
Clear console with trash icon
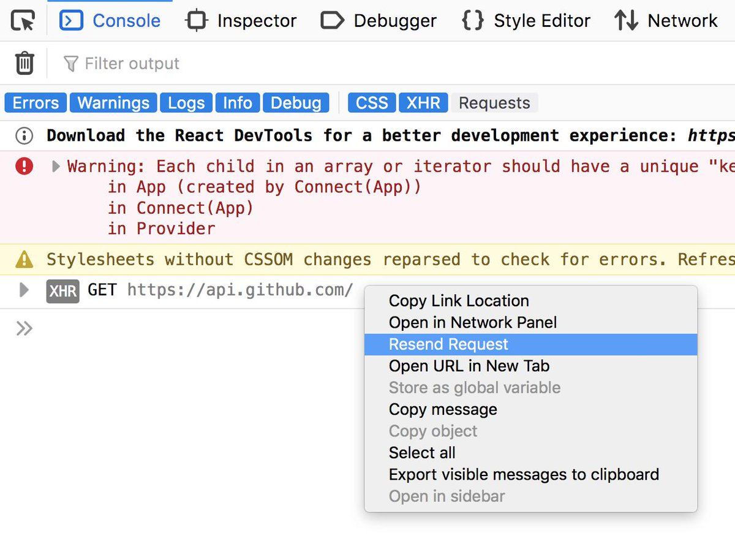[x=24, y=63]
